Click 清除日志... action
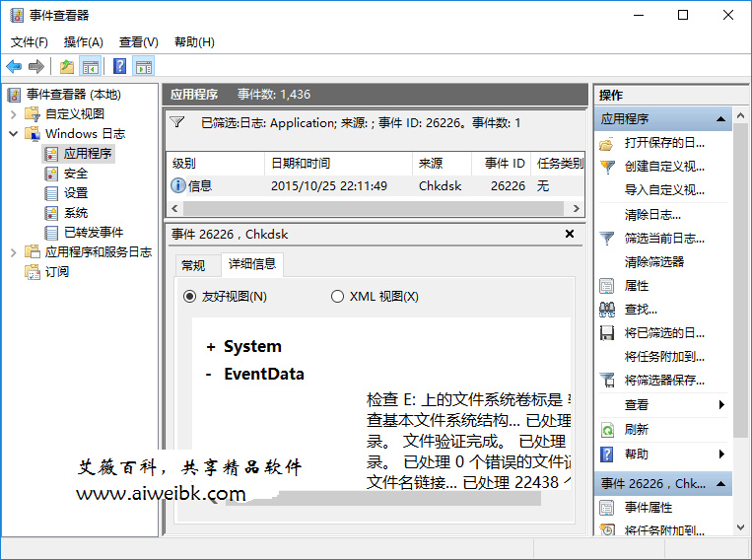The height and width of the screenshot is (560, 752). click(x=652, y=215)
